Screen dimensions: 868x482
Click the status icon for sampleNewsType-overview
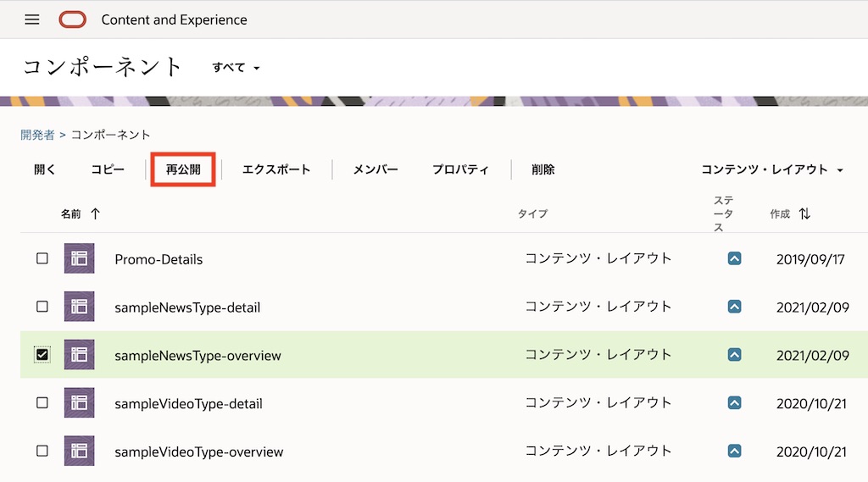coord(735,355)
